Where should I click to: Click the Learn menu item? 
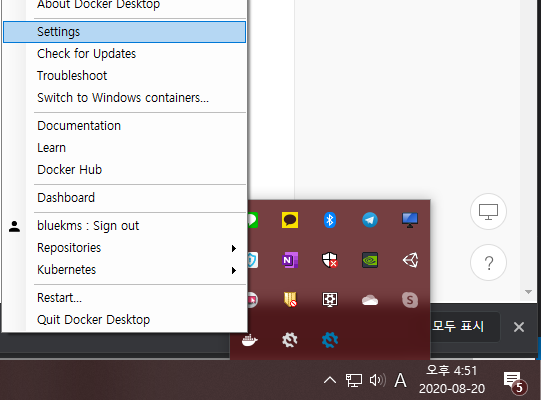click(124, 148)
